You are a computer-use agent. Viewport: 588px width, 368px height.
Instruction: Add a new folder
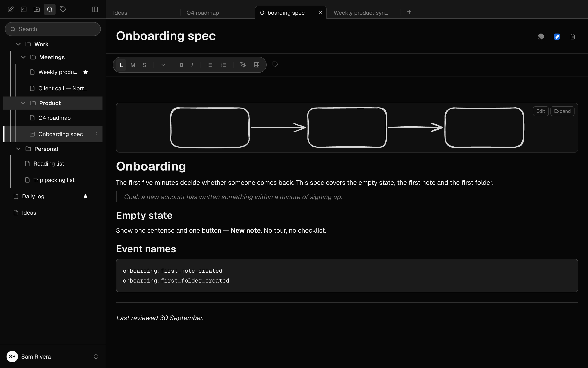(x=37, y=9)
